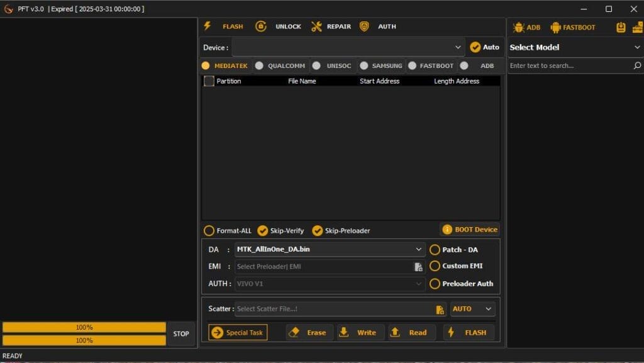Screen dimensions: 644x363
Task: Expand the DA file dropdown showing MTK_AllInOne_DA.bin
Action: [x=418, y=250]
